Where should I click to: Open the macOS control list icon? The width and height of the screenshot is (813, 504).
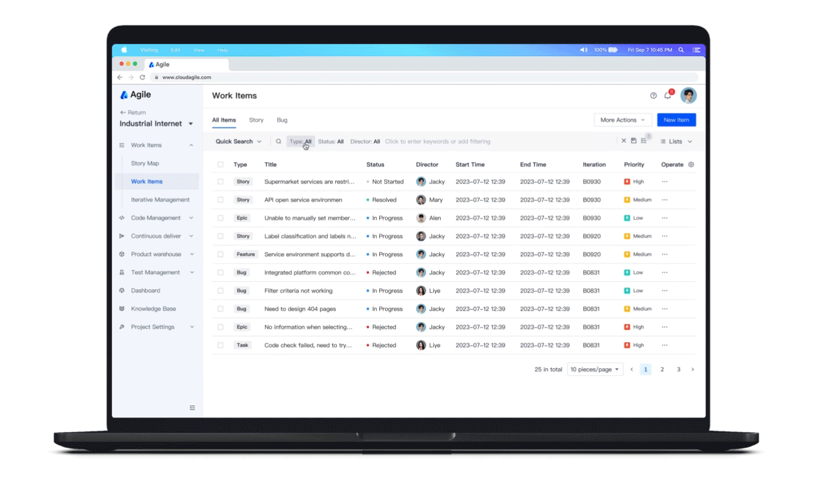coord(696,50)
